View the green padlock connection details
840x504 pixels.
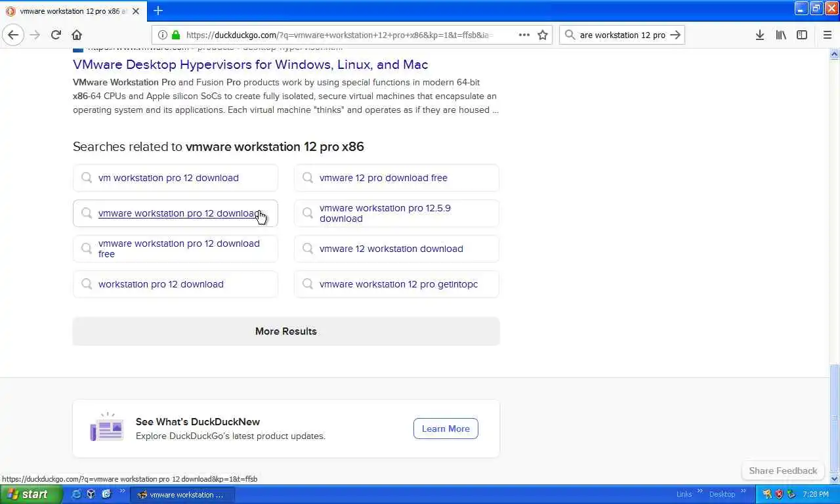(x=176, y=35)
